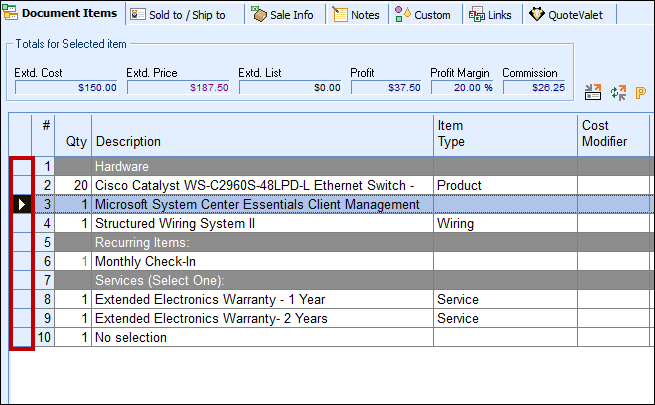Click the green-orange arrows refresh icon
This screenshot has width=655, height=405.
[618, 92]
